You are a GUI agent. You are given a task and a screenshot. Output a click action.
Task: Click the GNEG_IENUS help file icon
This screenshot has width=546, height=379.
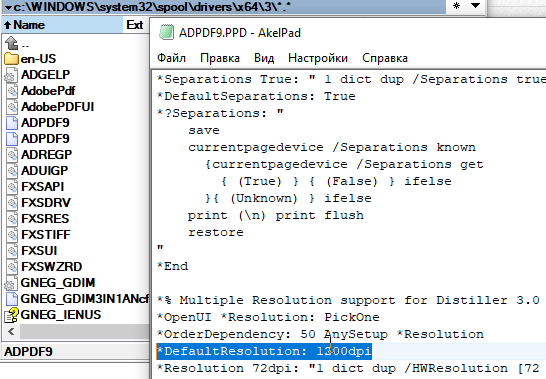(x=11, y=315)
